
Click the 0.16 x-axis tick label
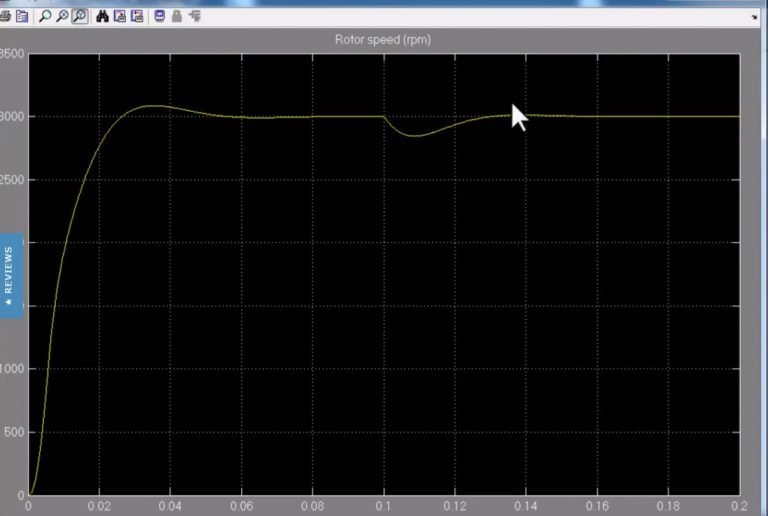tap(597, 506)
